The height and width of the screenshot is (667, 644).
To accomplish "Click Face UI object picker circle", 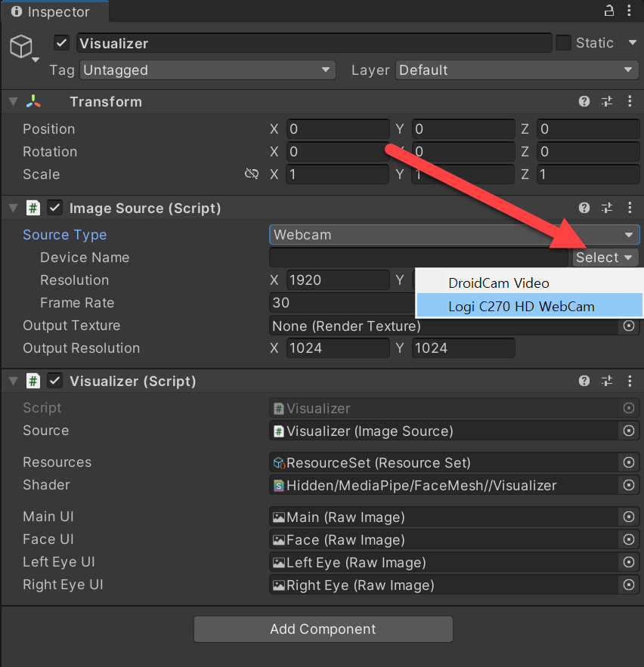I will (629, 539).
